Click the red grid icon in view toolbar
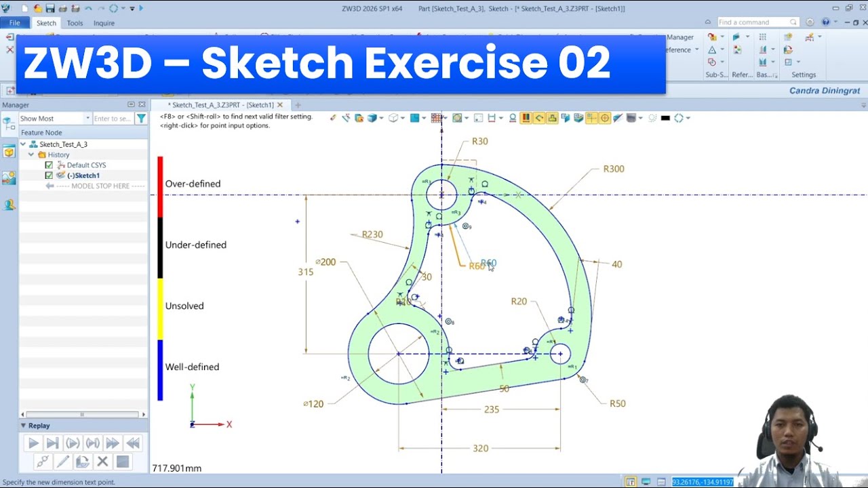868x488 pixels. pos(436,118)
